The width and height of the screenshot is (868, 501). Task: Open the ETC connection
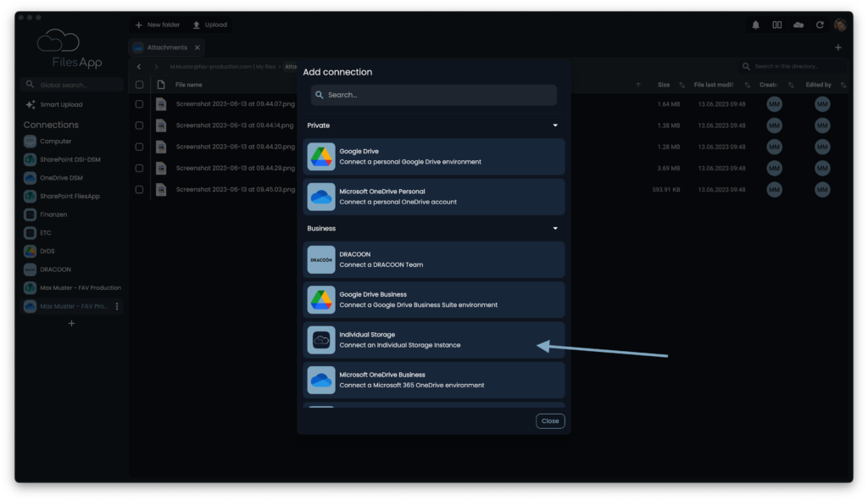[37, 232]
